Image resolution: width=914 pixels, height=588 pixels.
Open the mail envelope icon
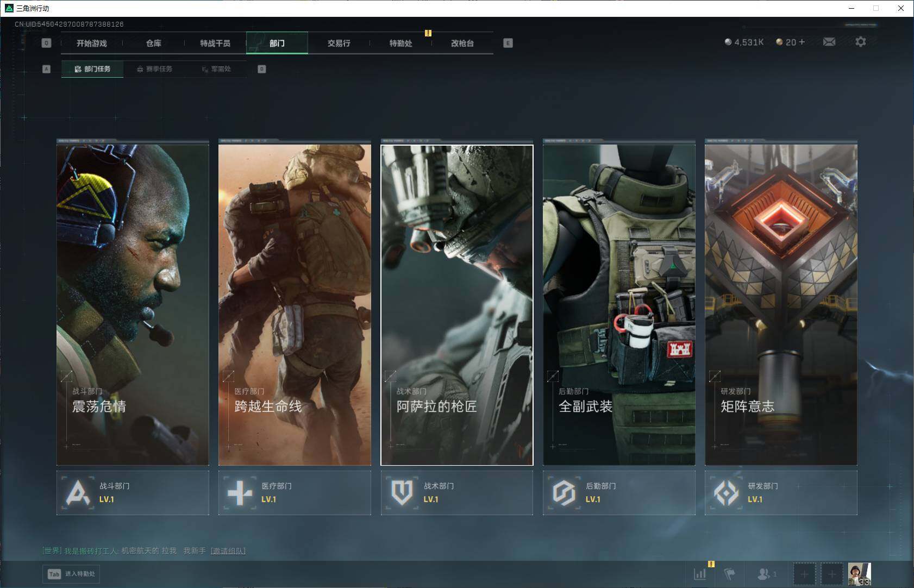(x=829, y=42)
